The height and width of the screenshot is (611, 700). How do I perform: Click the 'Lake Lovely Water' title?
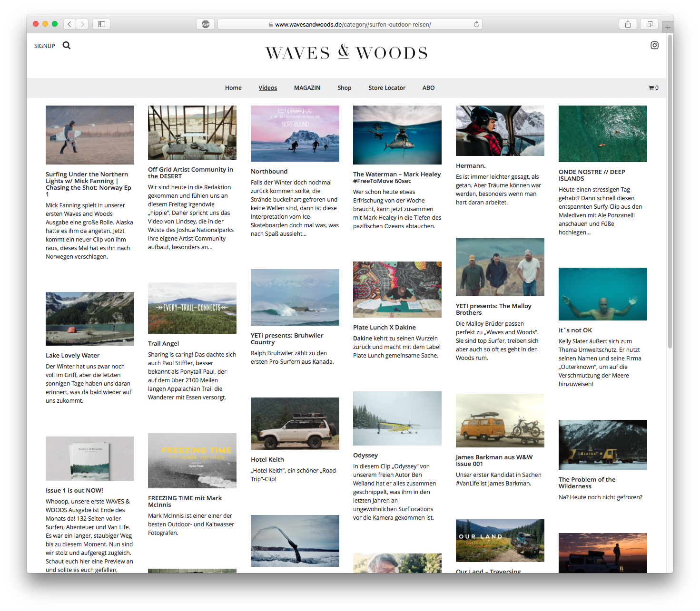(73, 355)
